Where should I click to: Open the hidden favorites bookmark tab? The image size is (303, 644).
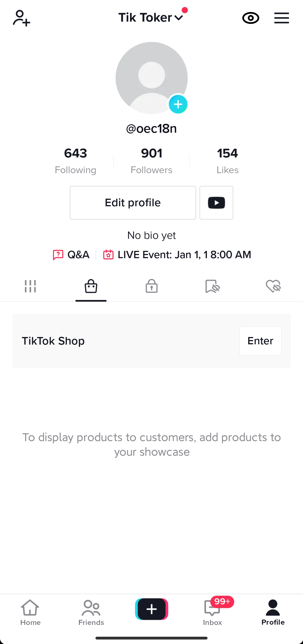[x=212, y=286]
